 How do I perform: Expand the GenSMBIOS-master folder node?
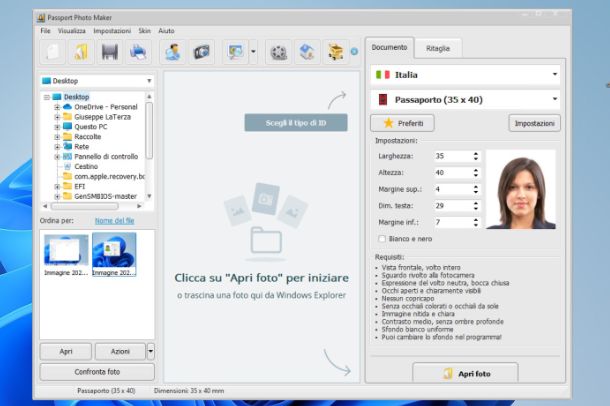point(57,196)
